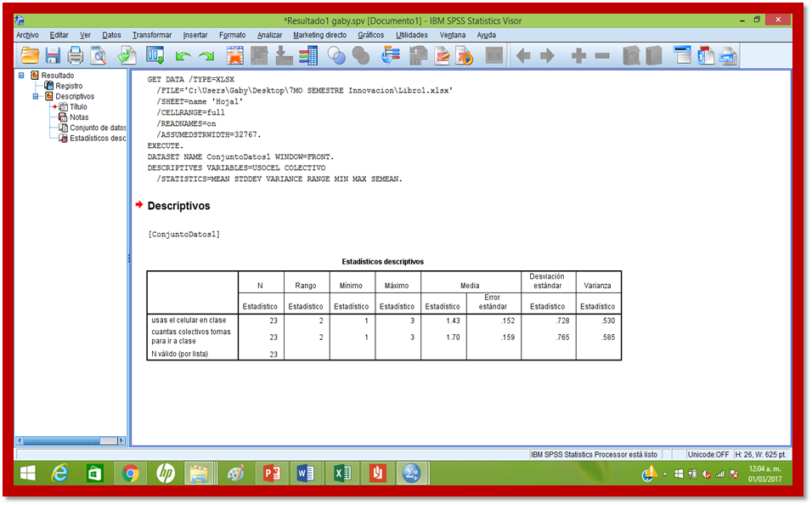Open the Datos menu

111,35
